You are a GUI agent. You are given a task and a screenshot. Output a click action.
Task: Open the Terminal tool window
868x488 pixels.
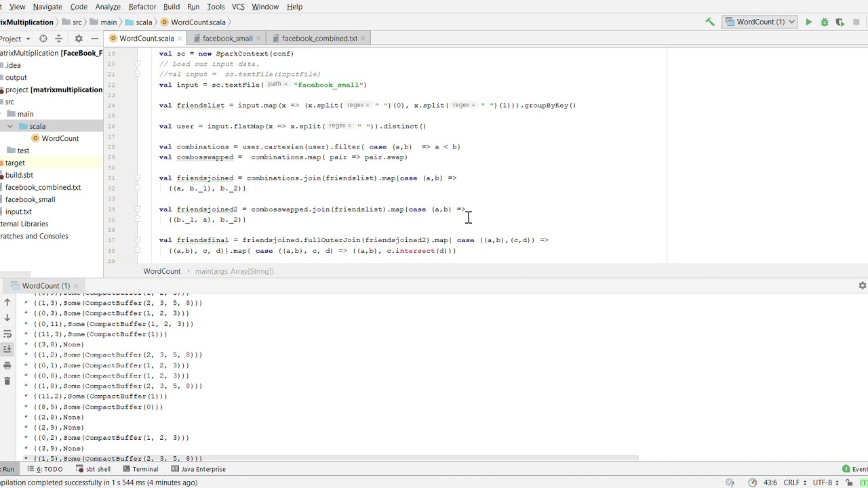140,469
